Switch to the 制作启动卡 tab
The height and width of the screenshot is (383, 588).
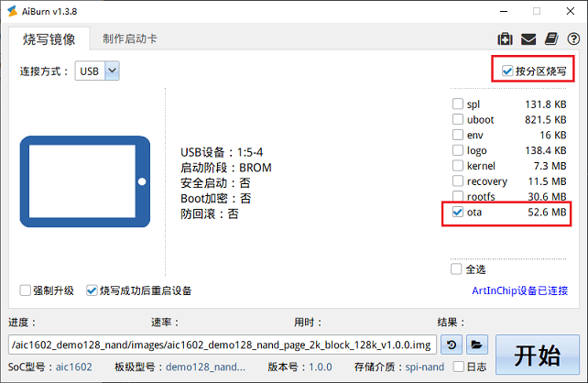pos(129,38)
